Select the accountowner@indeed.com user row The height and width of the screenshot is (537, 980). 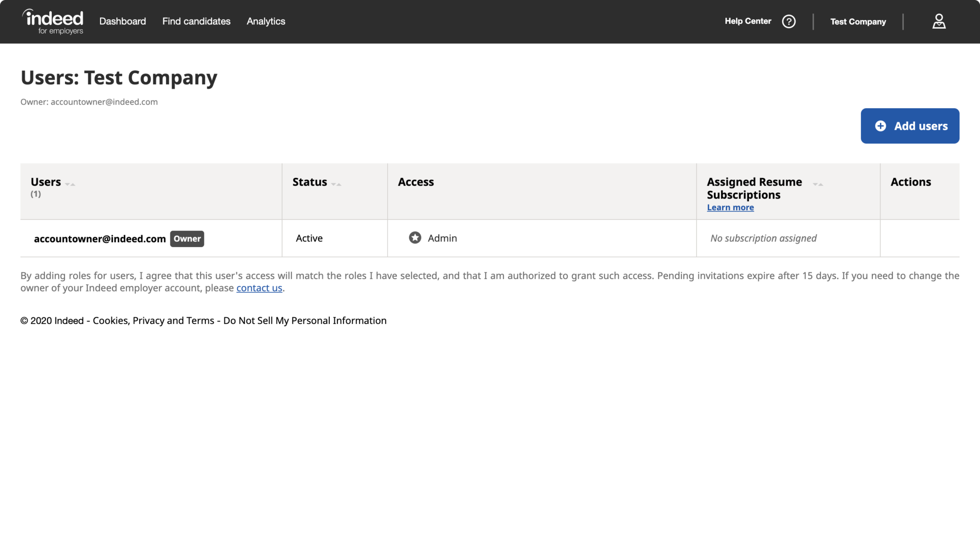click(100, 238)
